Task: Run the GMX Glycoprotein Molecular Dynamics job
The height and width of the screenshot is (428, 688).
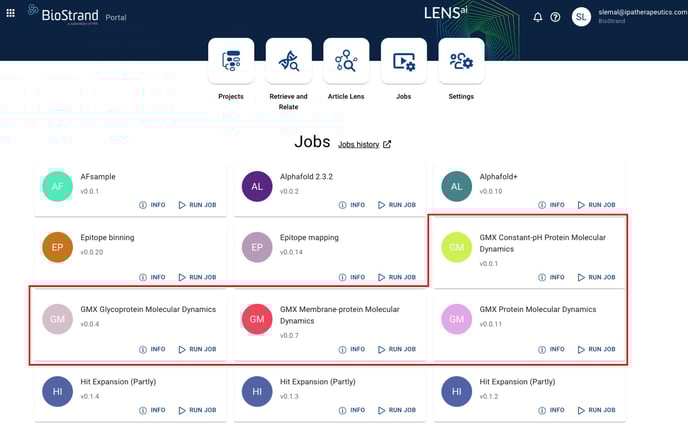Action: [197, 349]
